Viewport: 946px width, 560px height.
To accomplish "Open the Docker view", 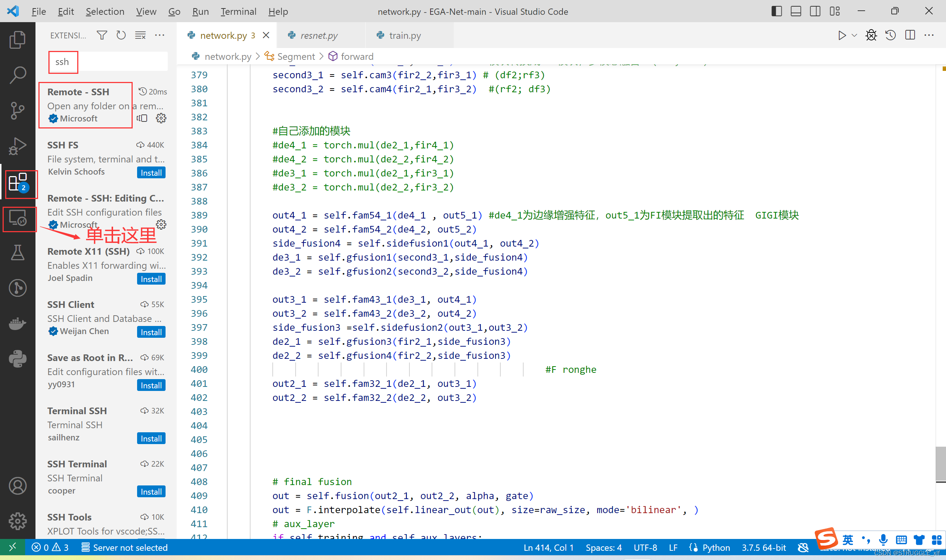I will click(x=17, y=323).
